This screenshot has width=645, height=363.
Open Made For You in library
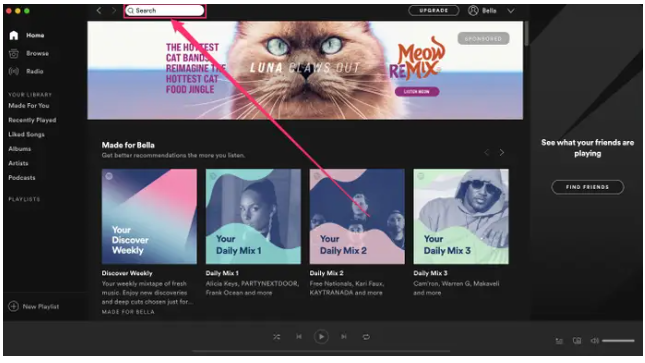point(29,106)
